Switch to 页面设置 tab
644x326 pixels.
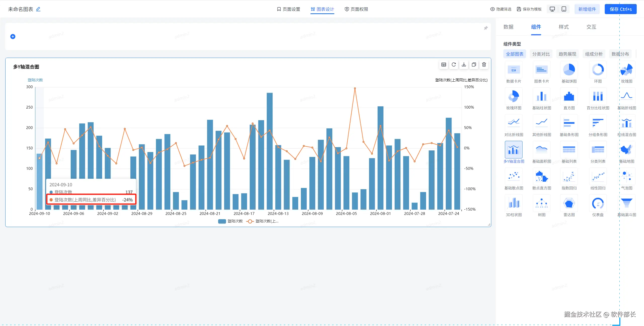coord(289,9)
